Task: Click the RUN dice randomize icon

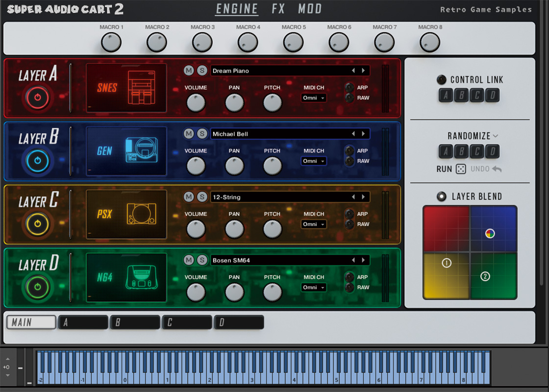Action: coord(461,169)
